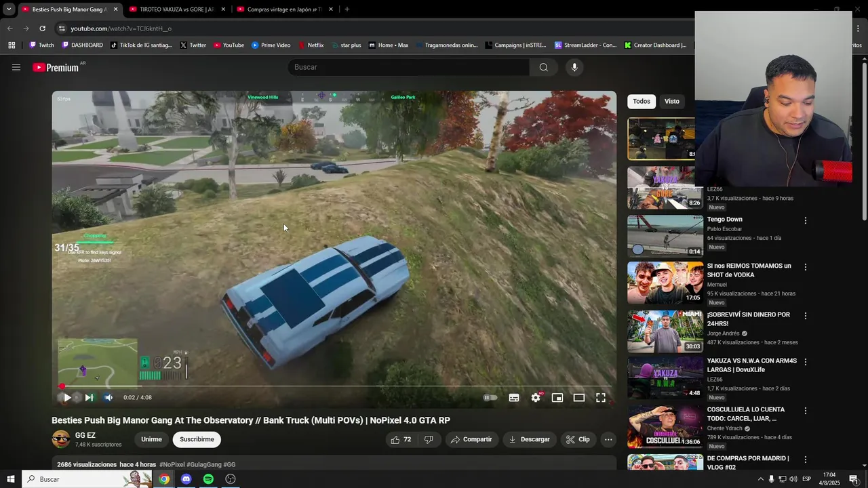Image resolution: width=868 pixels, height=488 pixels.
Task: Toggle subtitles in the video player
Action: 514,398
